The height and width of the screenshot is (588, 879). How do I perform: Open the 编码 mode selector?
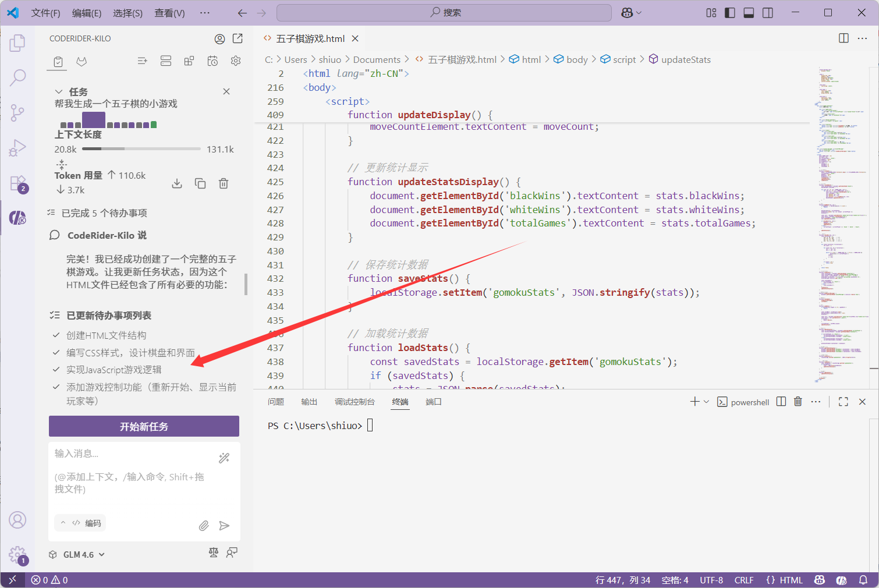coord(80,523)
